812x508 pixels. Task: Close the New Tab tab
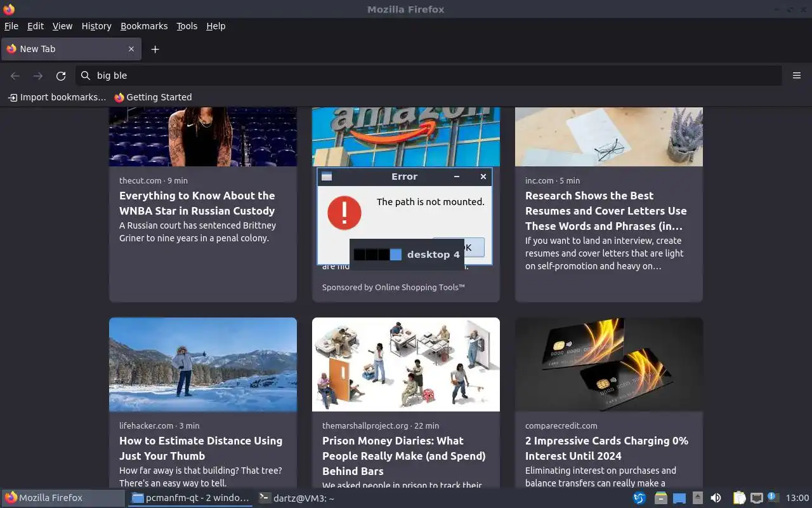coord(131,49)
